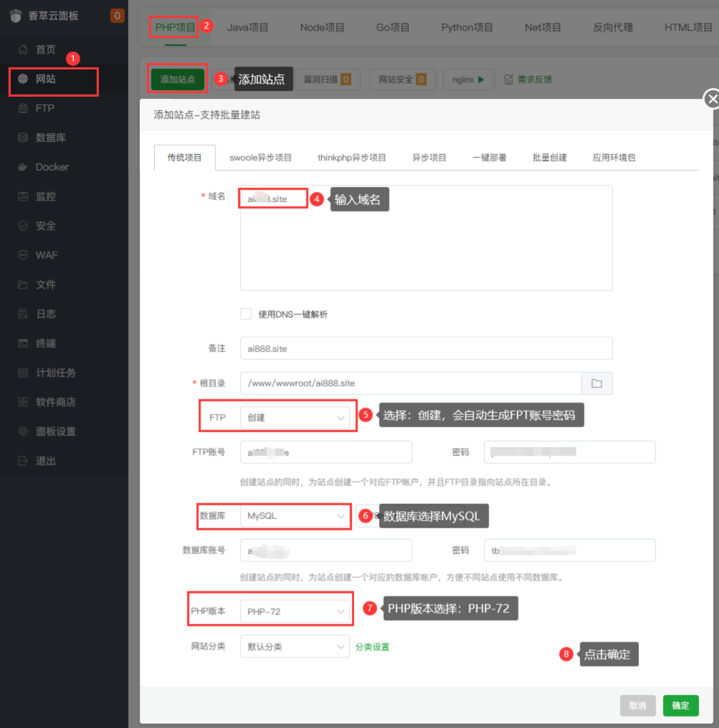Close the add-site dialog with X
Screen dimensions: 719x728
(712, 99)
